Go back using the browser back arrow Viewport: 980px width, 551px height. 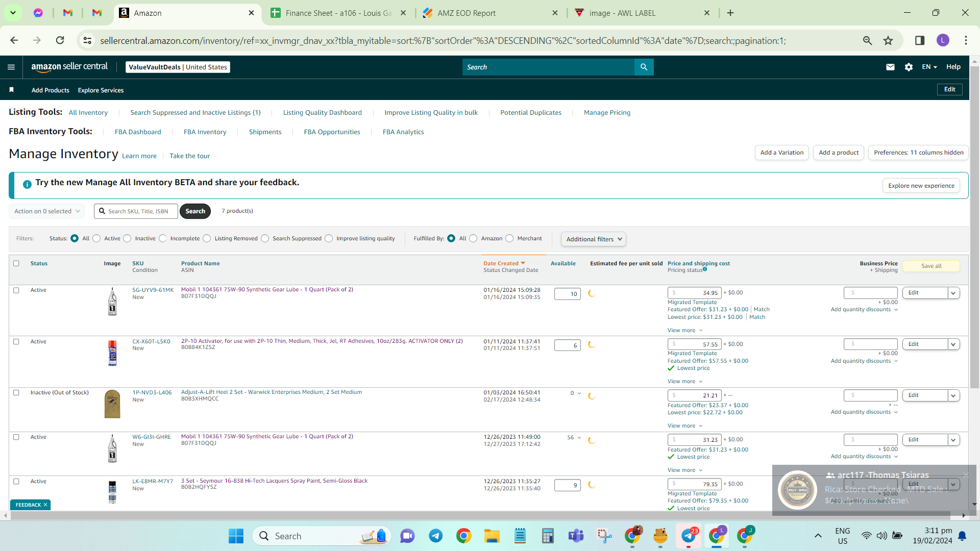click(x=14, y=40)
